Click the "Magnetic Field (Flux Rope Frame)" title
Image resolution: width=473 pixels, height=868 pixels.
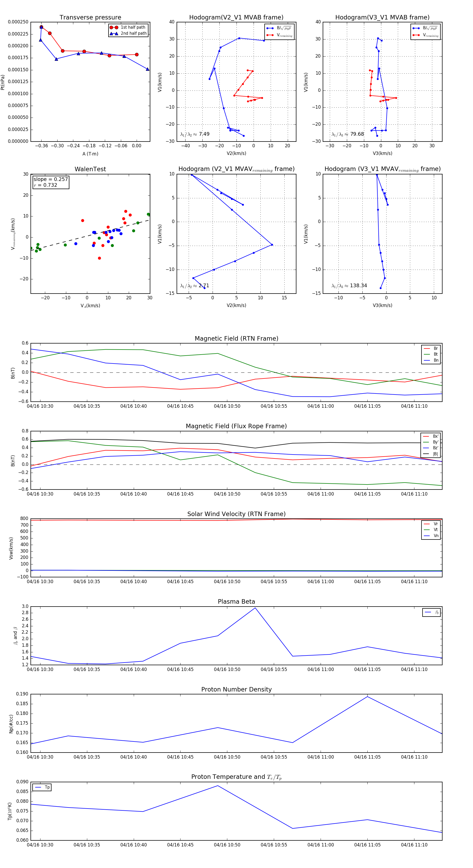[x=236, y=426]
